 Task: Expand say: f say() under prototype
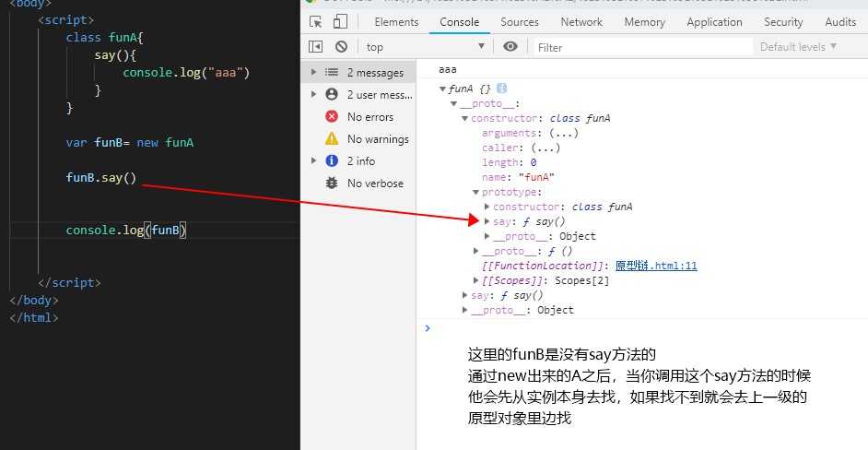click(487, 221)
